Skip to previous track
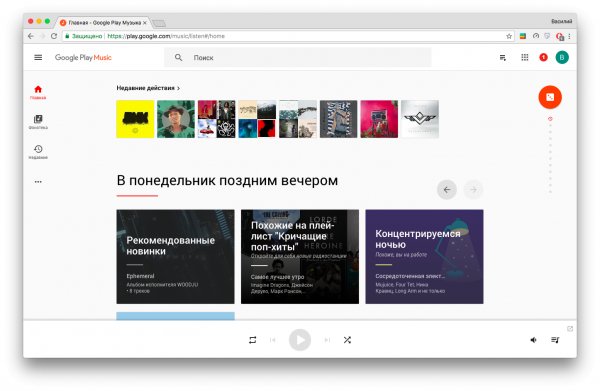This screenshot has height=391, width=600. 273,340
